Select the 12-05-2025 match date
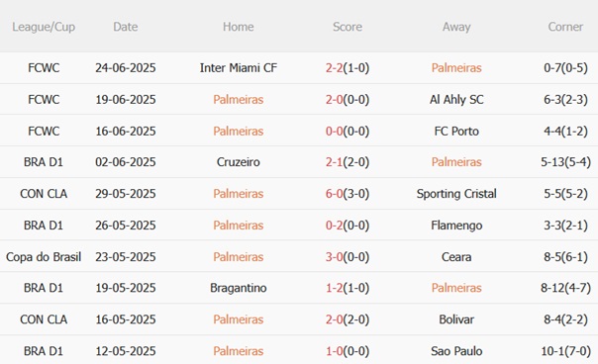This screenshot has width=598, height=364. [x=126, y=351]
